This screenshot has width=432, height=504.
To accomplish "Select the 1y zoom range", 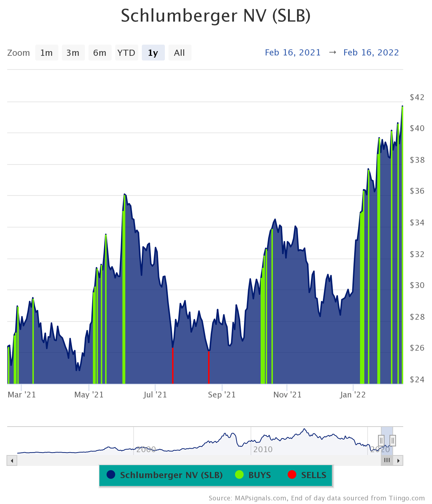I will point(153,53).
